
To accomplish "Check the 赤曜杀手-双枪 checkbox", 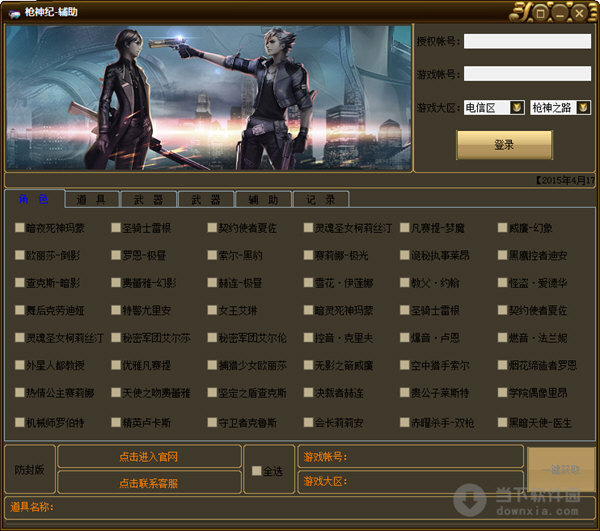I will 404,422.
